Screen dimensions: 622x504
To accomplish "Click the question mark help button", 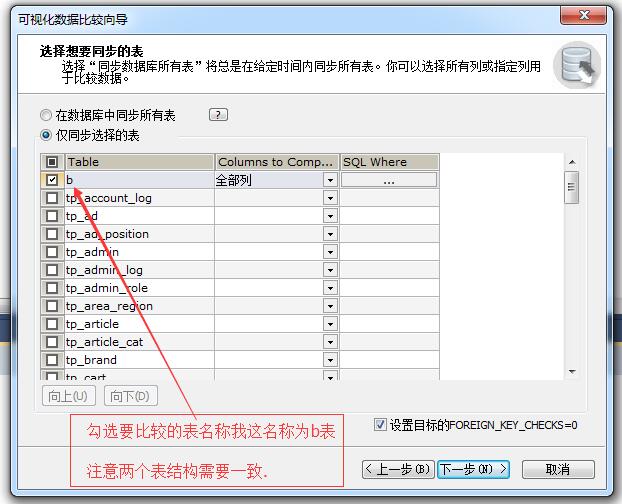I will 218,115.
